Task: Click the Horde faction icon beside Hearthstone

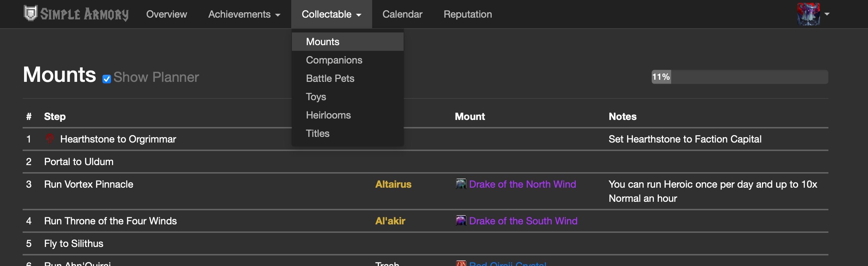Action: click(x=50, y=138)
